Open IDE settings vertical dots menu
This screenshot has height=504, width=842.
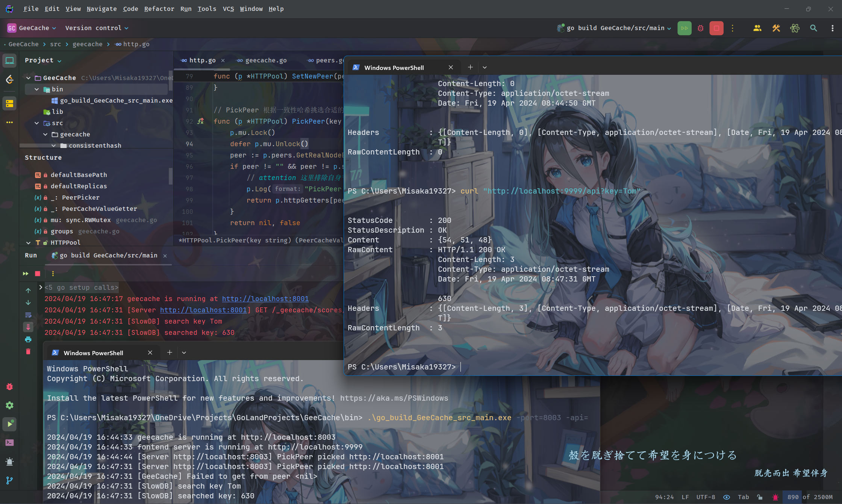coord(832,28)
